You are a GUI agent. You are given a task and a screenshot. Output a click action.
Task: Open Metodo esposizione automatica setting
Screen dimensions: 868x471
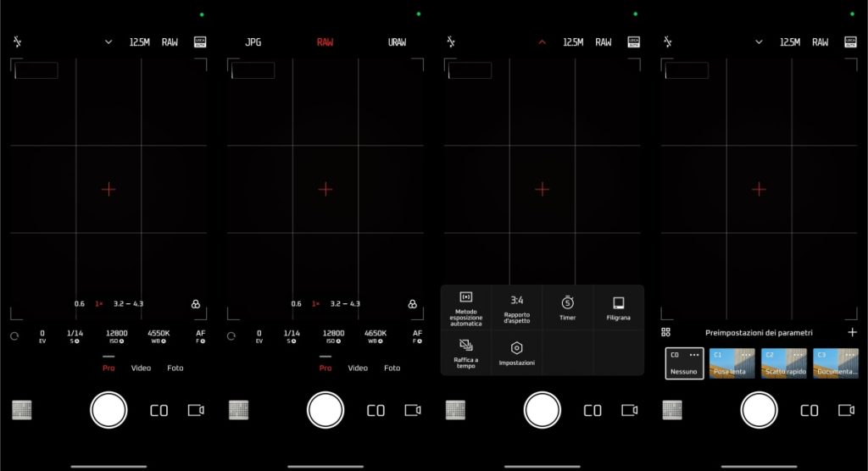coord(466,309)
